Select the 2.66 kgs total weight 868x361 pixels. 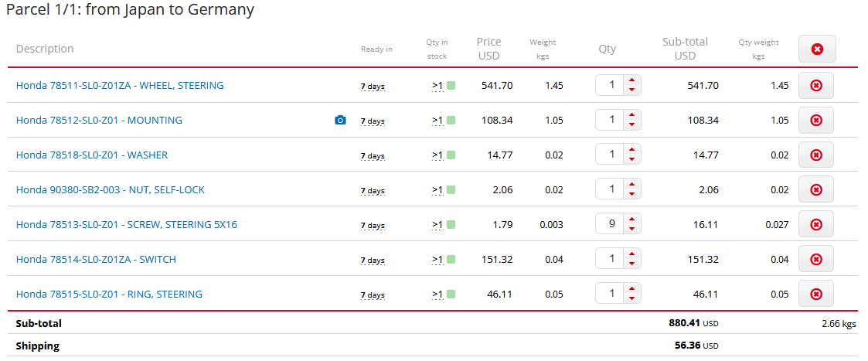click(839, 324)
